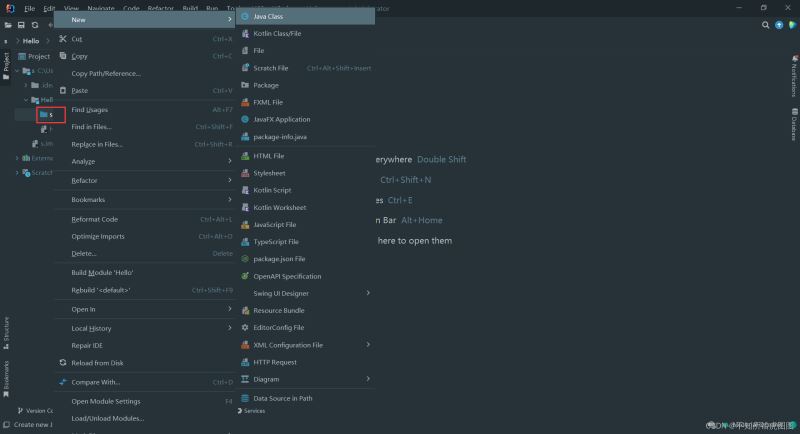Screen dimensions: 800x434
Task: Open the Notifications side tab
Action: [x=794, y=75]
